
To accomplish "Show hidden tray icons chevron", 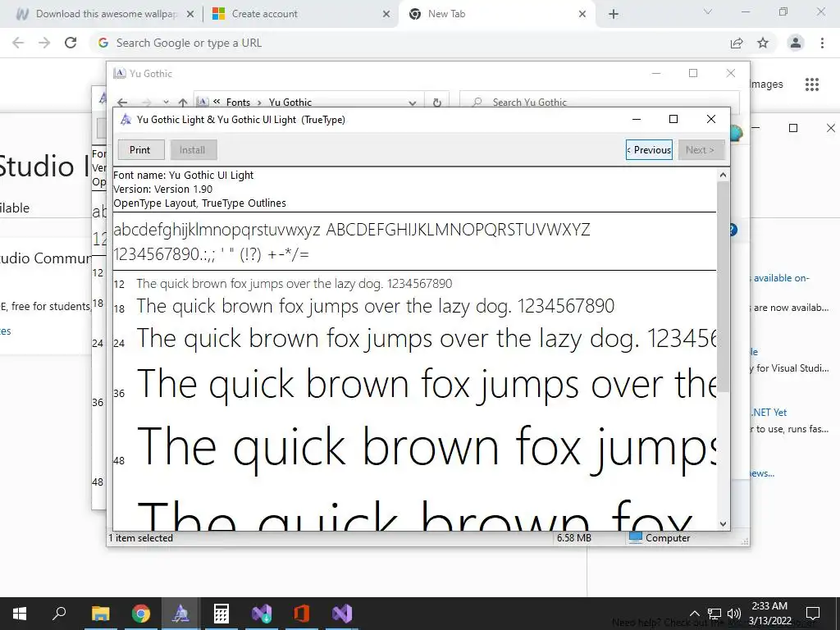I will (x=694, y=614).
